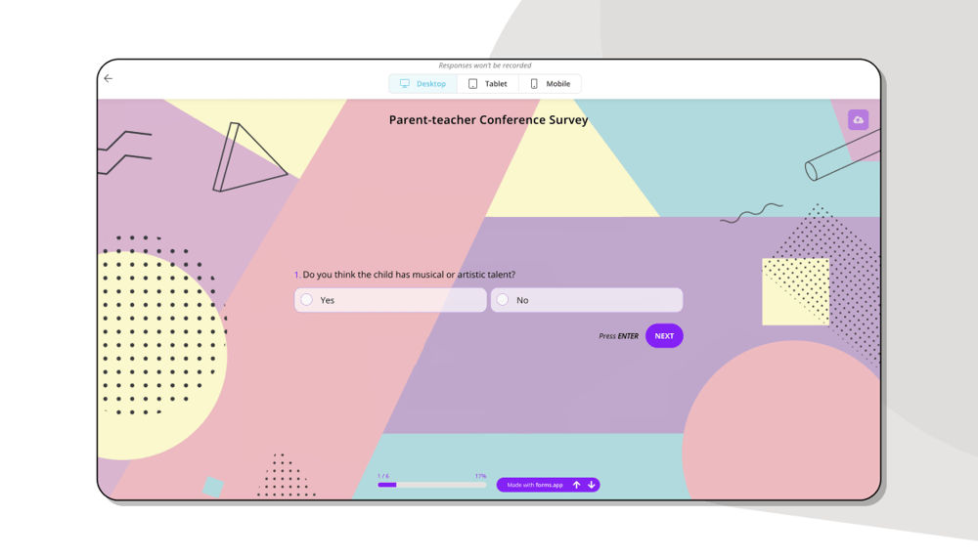978x560 pixels.
Task: Click the purple cloud upload icon
Action: tap(858, 120)
